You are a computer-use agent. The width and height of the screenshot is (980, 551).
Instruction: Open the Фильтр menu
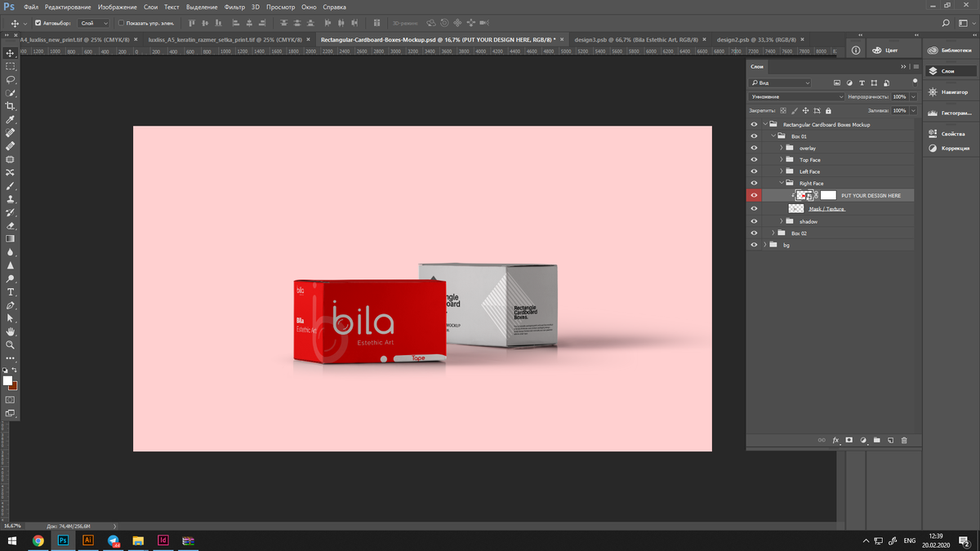[234, 7]
